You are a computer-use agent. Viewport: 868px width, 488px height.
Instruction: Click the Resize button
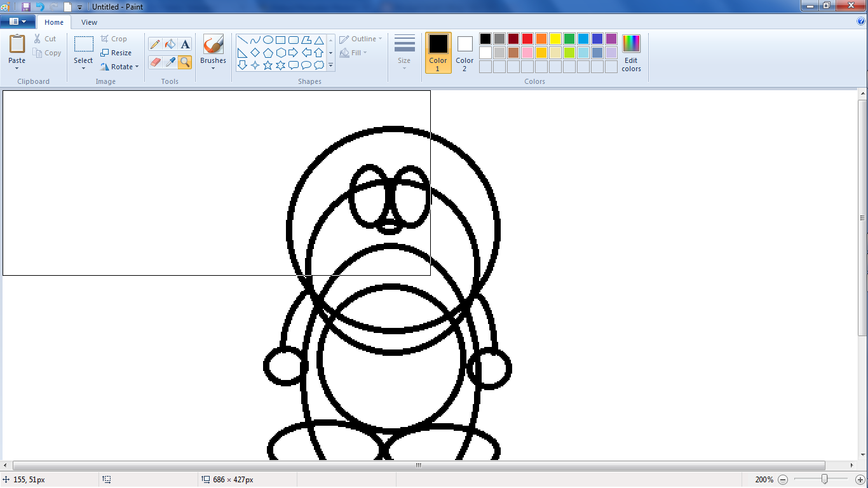[116, 53]
